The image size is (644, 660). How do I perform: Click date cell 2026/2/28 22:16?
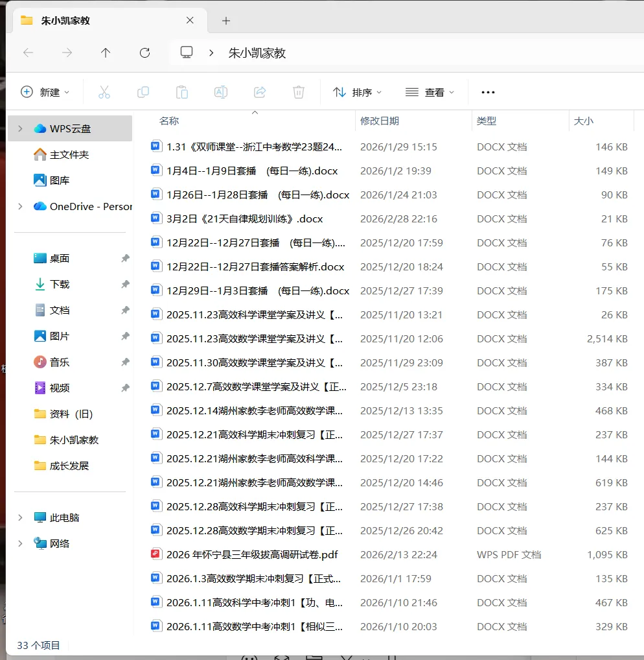tap(398, 219)
